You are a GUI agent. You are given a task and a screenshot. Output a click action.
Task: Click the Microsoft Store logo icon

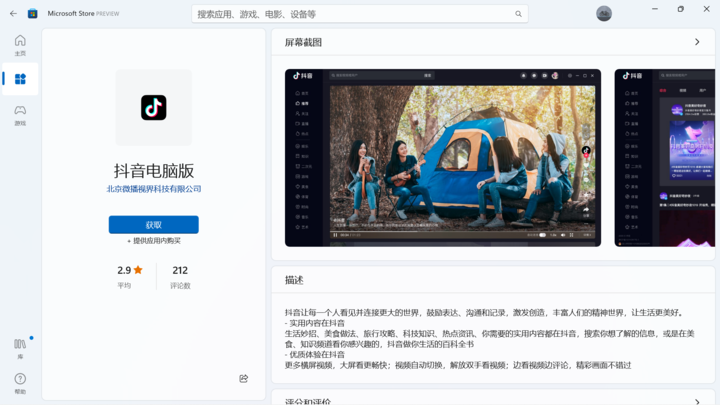tap(33, 13)
